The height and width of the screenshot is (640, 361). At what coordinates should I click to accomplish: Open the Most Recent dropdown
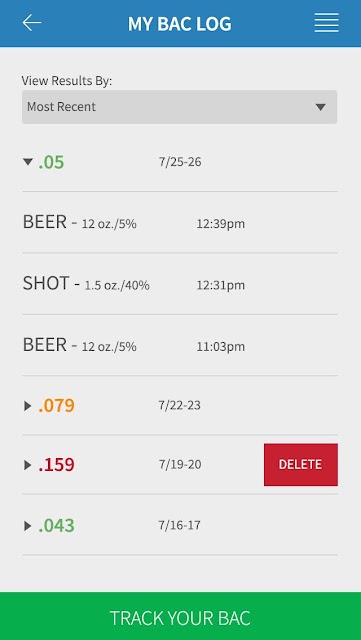click(x=180, y=107)
